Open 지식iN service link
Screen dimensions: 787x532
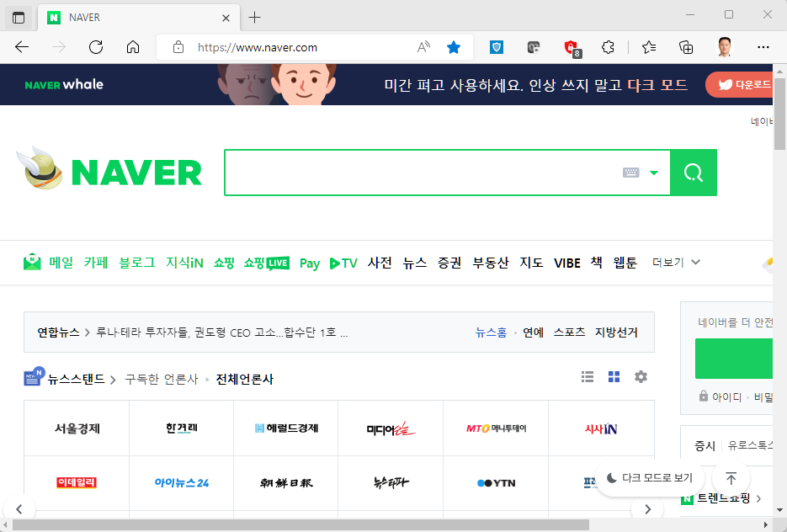coord(184,263)
